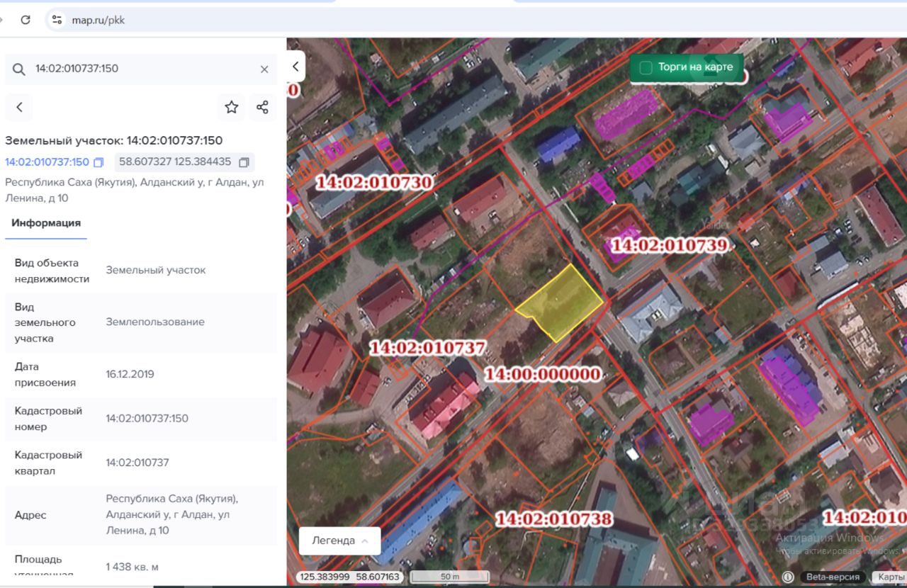The height and width of the screenshot is (588, 907).
Task: Click the Вид объекта недвижимости label
Action: [52, 271]
